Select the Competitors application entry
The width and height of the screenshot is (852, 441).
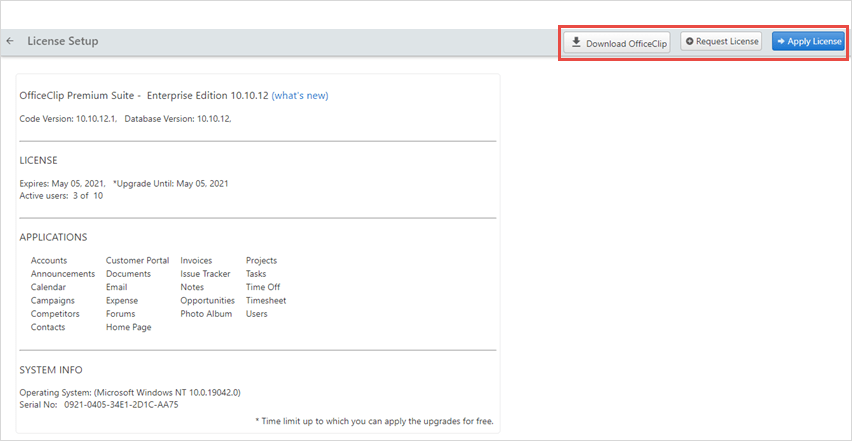coord(55,314)
